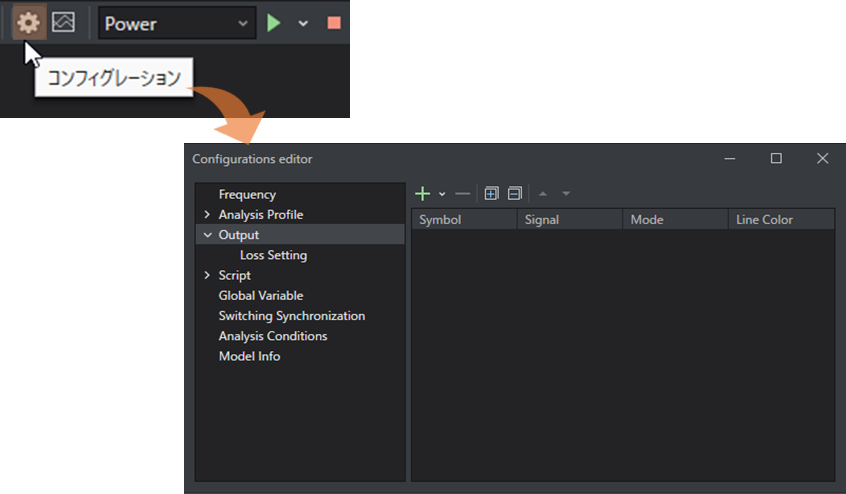This screenshot has width=846, height=494.
Task: Select the Analysis Profile tree item
Action: pos(261,215)
